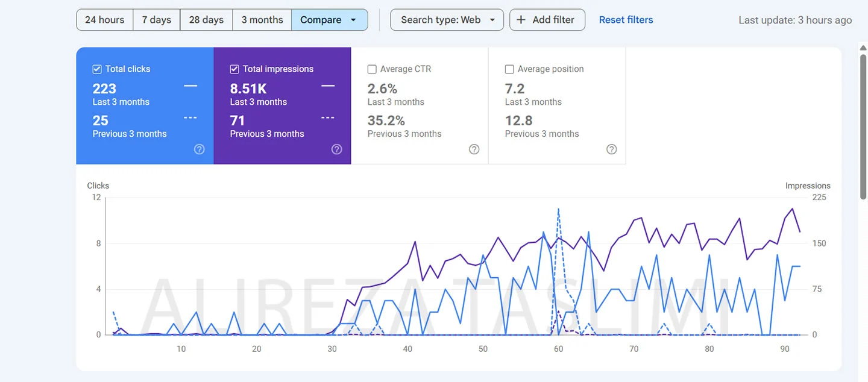Click the Reset filters link
Screen dimensions: 868x382
pyautogui.click(x=626, y=20)
